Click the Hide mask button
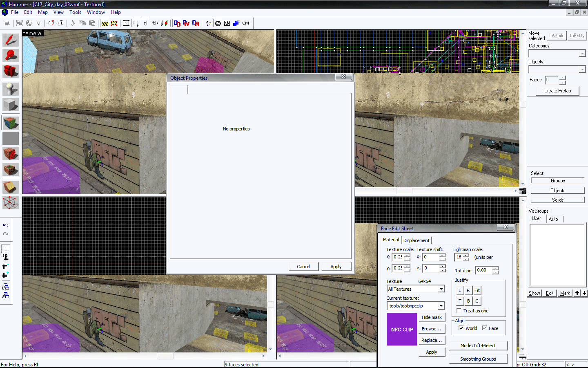This screenshot has height=368, width=588. [x=432, y=317]
